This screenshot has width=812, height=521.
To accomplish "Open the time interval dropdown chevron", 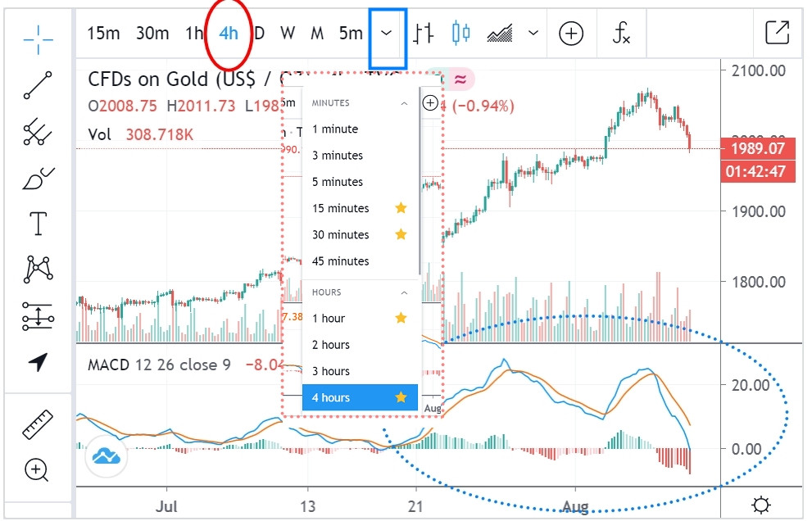I will click(x=387, y=34).
